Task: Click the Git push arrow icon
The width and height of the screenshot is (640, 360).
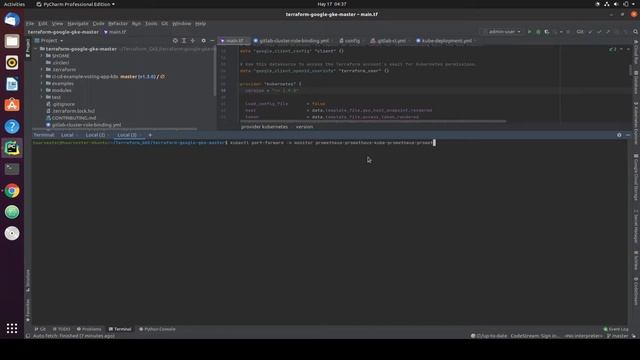Action: click(608, 32)
